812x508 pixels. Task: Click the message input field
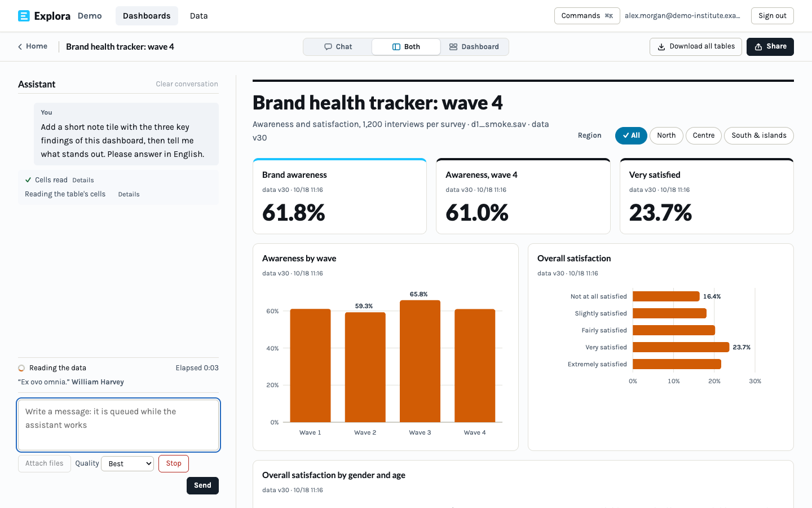[118, 425]
